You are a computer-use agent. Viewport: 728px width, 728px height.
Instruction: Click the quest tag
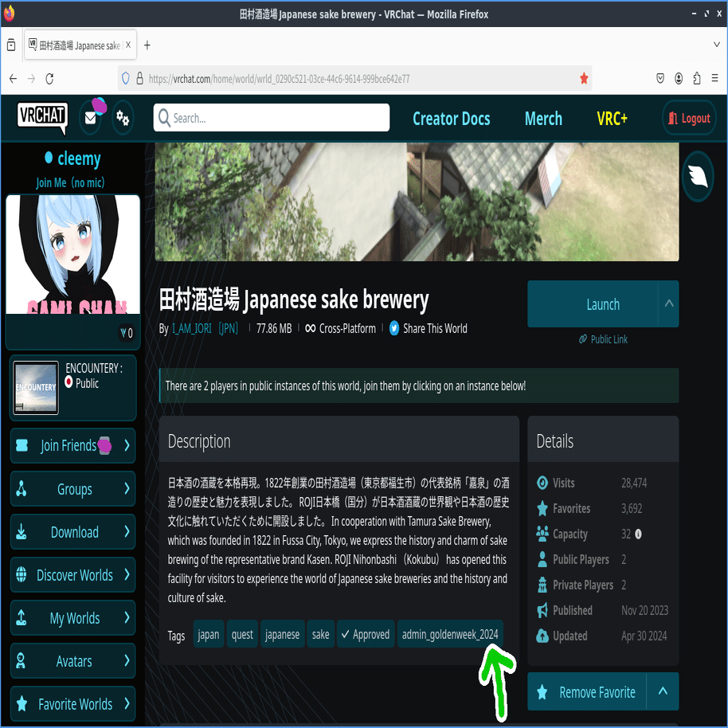(x=242, y=634)
